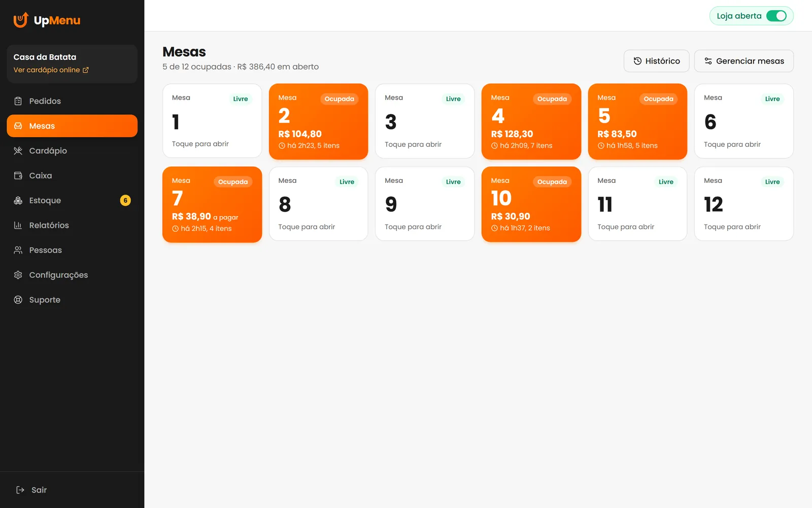Click the Livre badge on Mesa 11
The height and width of the screenshot is (508, 812).
(666, 182)
